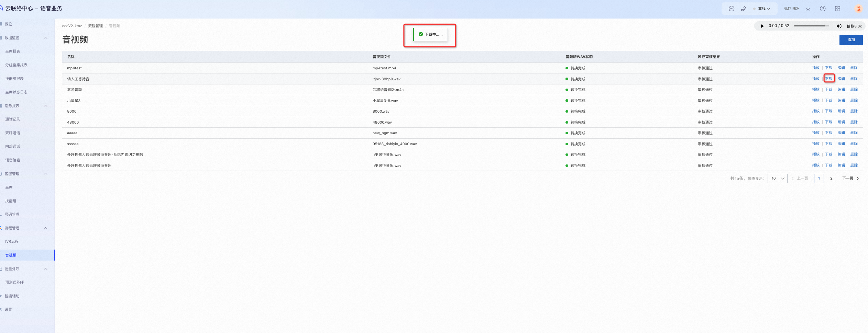Open 号码管理 in the sidebar
The image size is (868, 333).
click(x=12, y=214)
